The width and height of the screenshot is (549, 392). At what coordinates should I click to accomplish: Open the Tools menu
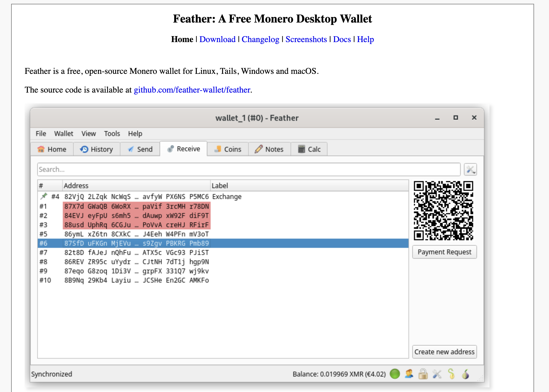pos(112,134)
